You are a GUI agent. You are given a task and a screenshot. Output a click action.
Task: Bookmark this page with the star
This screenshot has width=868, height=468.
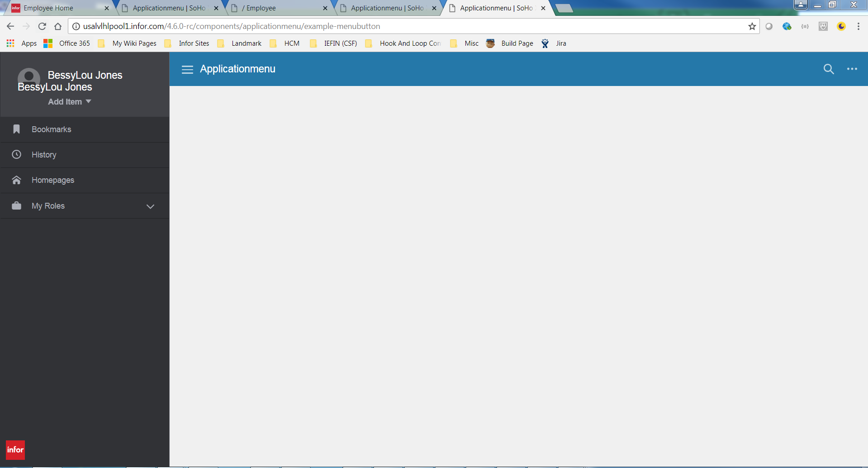click(752, 26)
